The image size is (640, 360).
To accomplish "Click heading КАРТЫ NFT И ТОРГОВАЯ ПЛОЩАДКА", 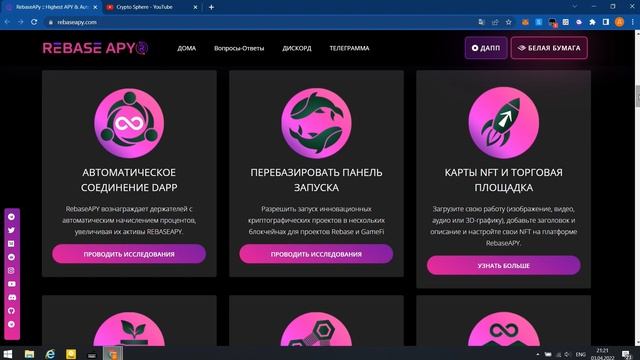I will tap(504, 180).
